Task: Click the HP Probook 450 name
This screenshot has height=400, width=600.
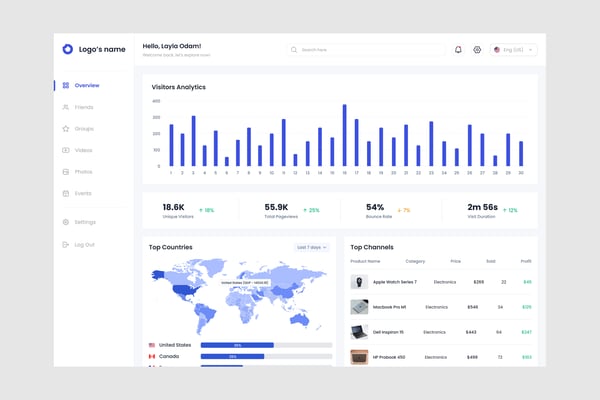Action: point(389,357)
